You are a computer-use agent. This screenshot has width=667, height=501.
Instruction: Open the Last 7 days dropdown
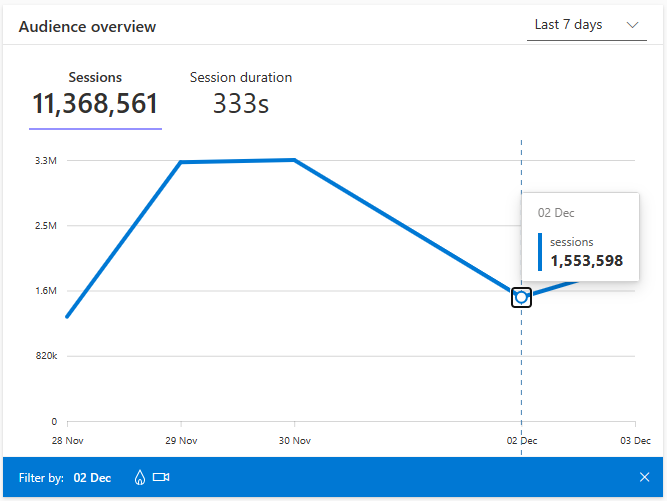click(586, 25)
